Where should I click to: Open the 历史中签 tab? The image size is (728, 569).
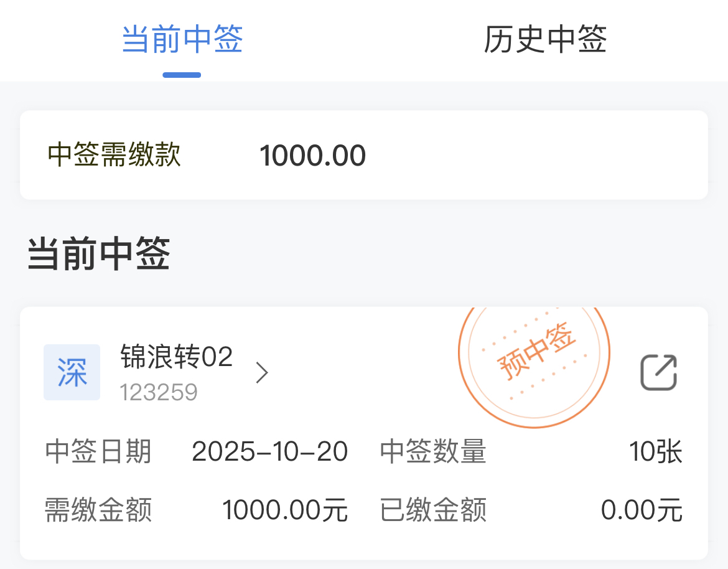[545, 39]
